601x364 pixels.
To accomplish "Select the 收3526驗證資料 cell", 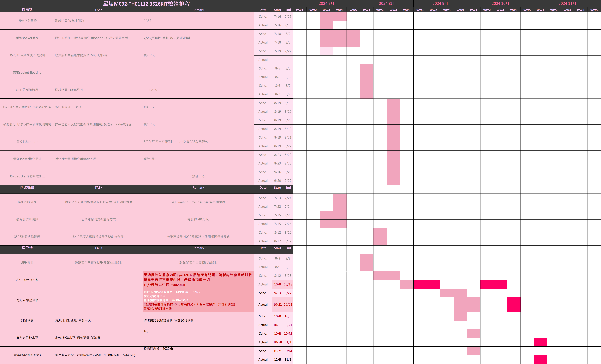I will pyautogui.click(x=27, y=300).
